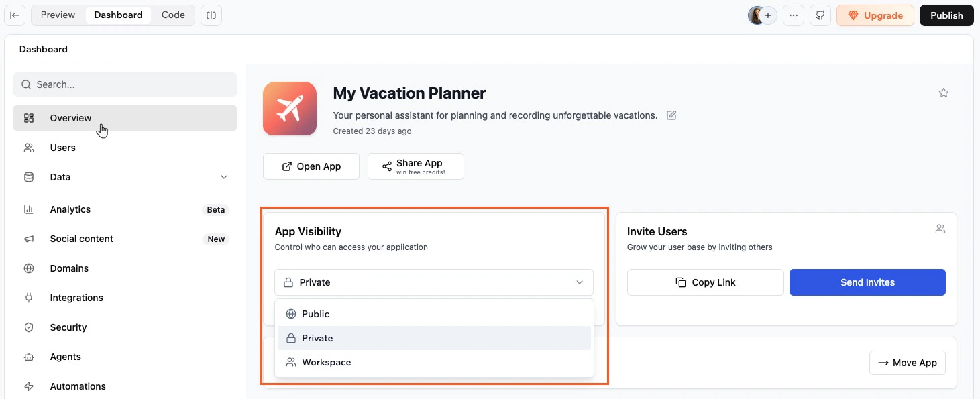Click the airplane app logo thumbnail
The height and width of the screenshot is (399, 980).
point(290,108)
